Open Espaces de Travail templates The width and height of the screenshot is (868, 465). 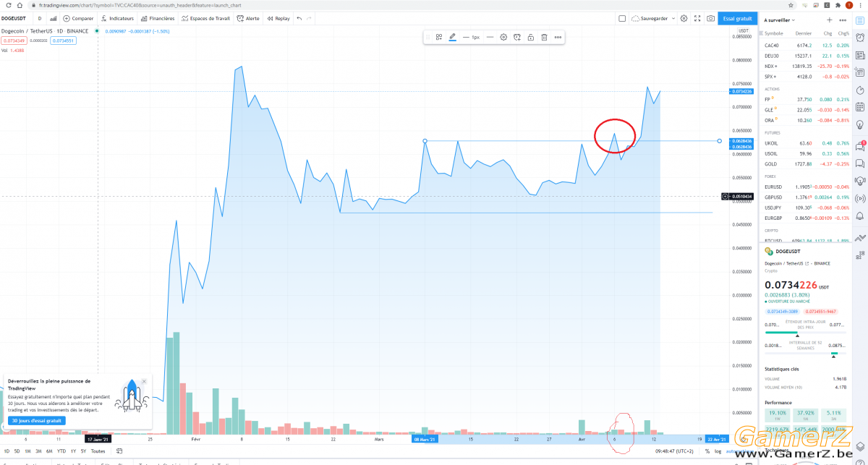pos(207,18)
